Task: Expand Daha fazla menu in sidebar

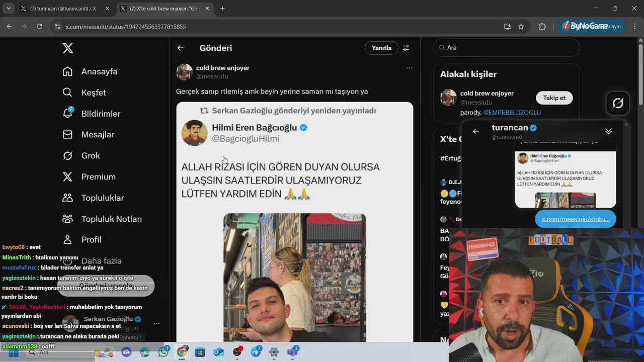Action: pos(92,261)
